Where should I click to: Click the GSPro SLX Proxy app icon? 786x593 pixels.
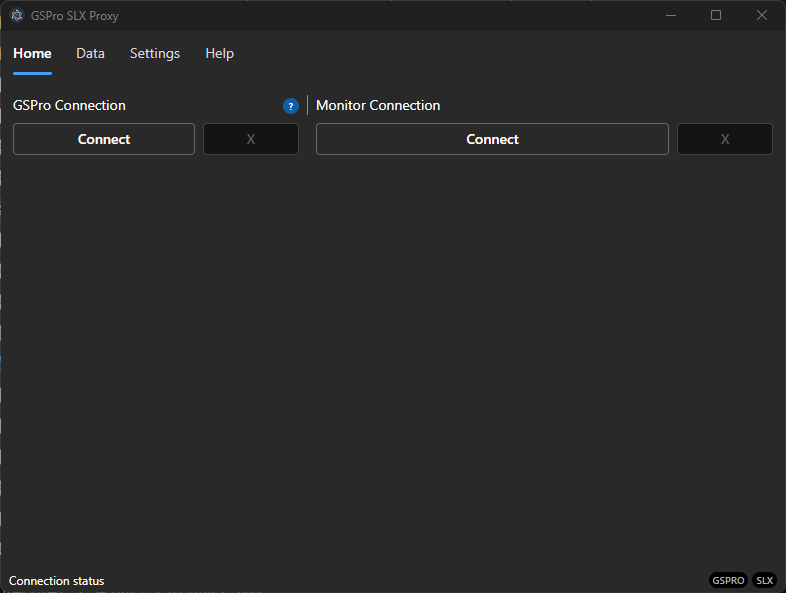pos(17,16)
